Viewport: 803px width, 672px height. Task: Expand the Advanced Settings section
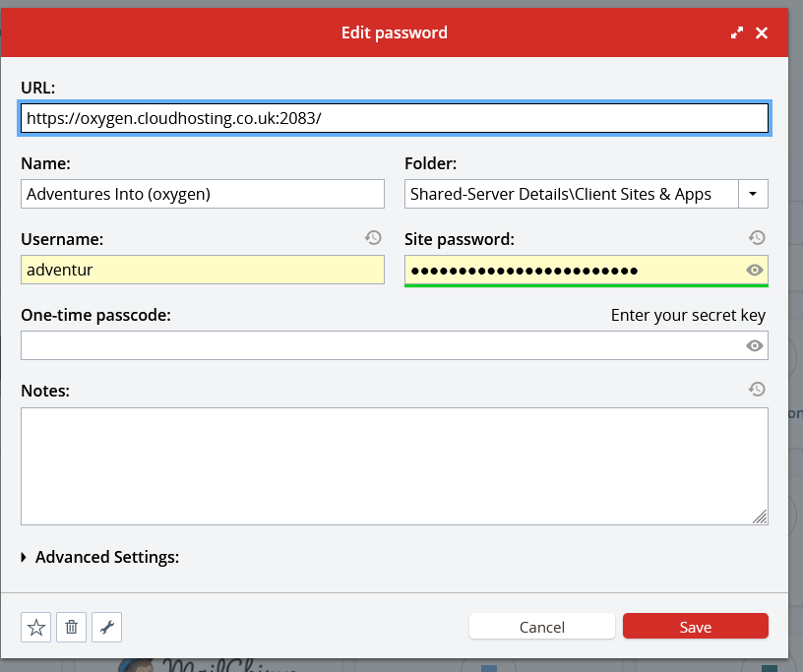[x=99, y=557]
